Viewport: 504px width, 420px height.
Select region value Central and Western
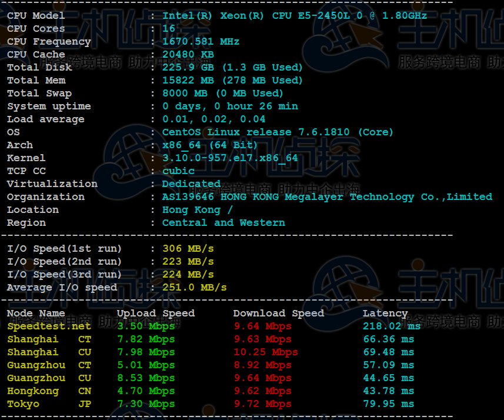223,222
